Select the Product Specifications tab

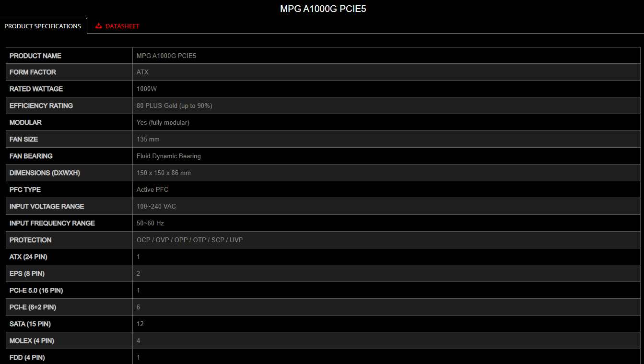(x=43, y=26)
